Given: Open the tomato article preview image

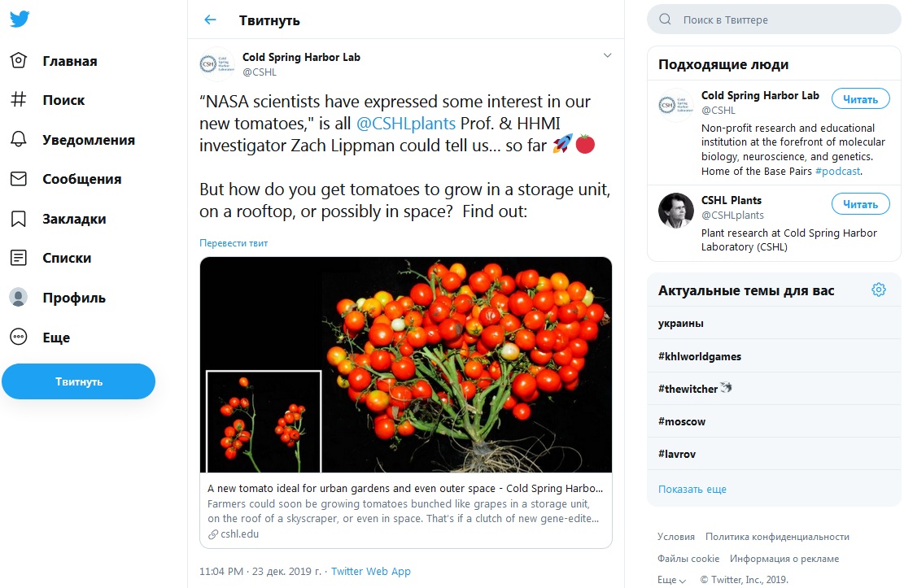Looking at the screenshot, I should tap(405, 364).
